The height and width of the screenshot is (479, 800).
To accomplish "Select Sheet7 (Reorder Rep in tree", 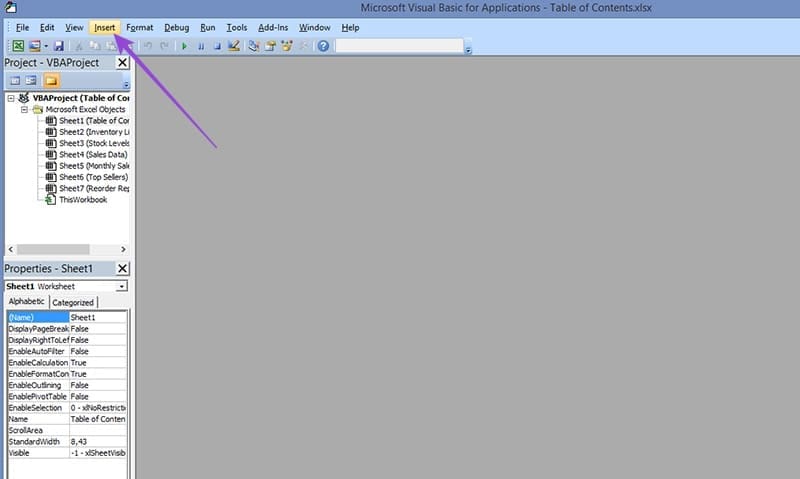I will [x=94, y=188].
